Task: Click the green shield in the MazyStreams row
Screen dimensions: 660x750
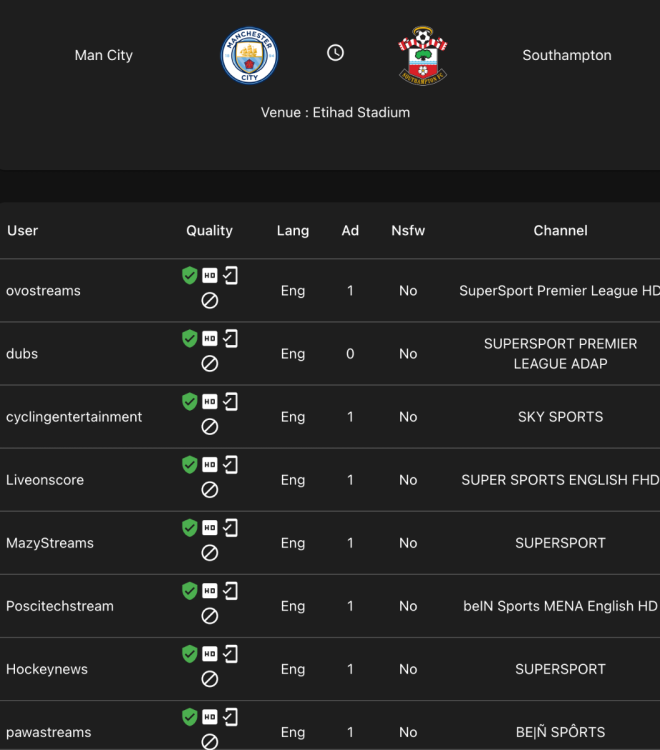Action: tap(189, 528)
